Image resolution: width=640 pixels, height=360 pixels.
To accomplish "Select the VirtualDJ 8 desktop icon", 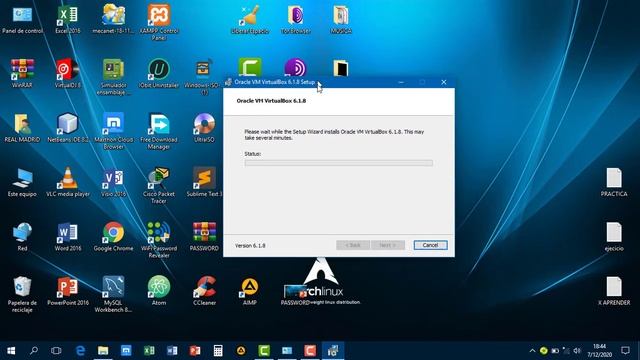I will pyautogui.click(x=68, y=73).
